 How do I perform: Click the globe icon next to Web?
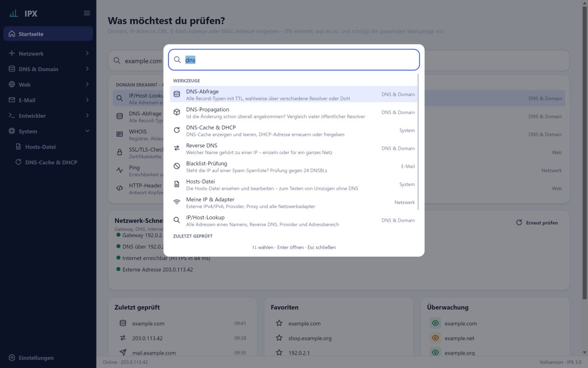12,84
